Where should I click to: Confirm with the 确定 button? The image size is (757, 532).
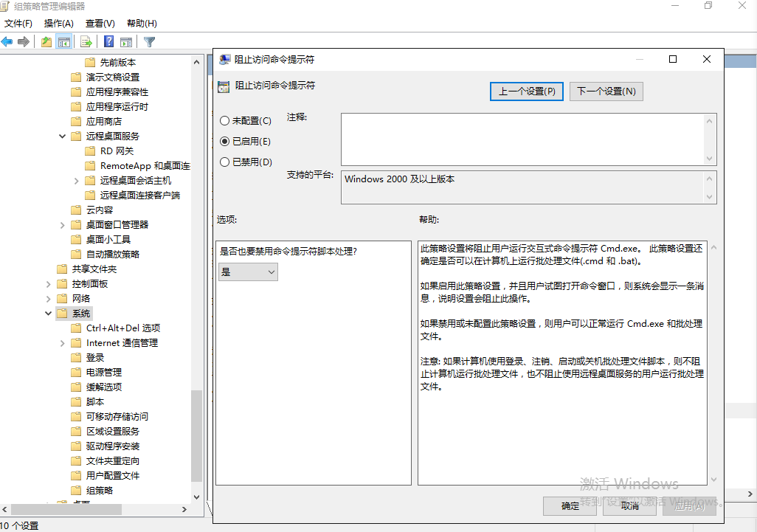570,506
